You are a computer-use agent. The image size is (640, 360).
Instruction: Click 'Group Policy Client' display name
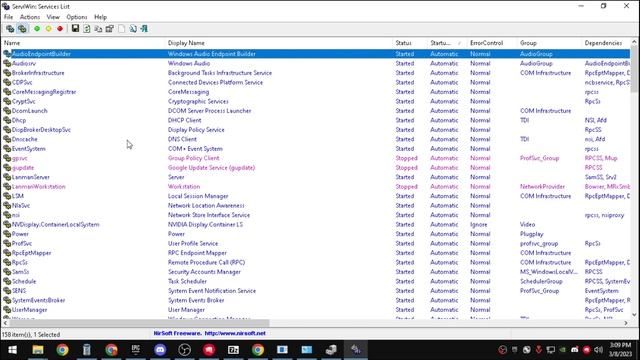click(x=193, y=158)
